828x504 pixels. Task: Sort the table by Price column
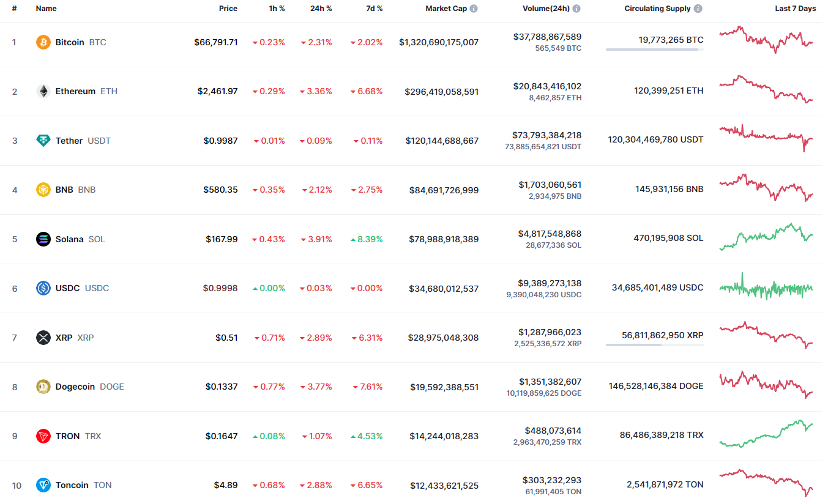(x=228, y=9)
